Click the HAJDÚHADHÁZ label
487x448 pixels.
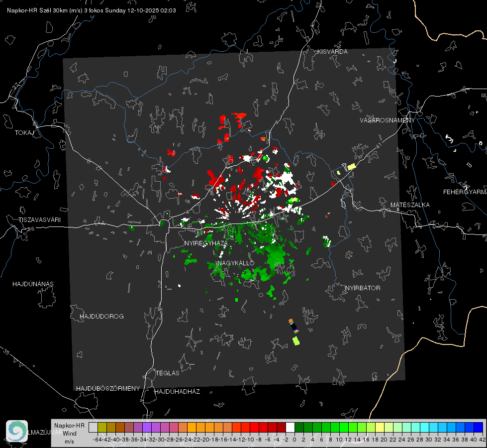[x=177, y=392]
